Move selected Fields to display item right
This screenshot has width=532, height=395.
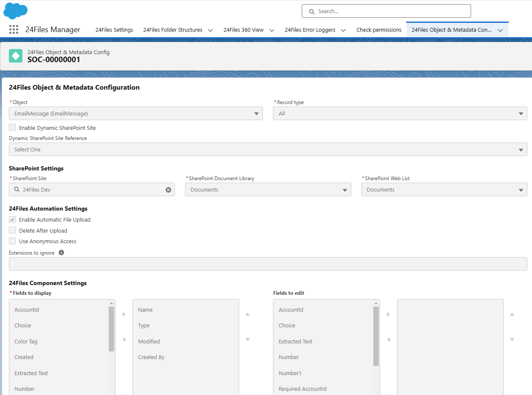124,314
